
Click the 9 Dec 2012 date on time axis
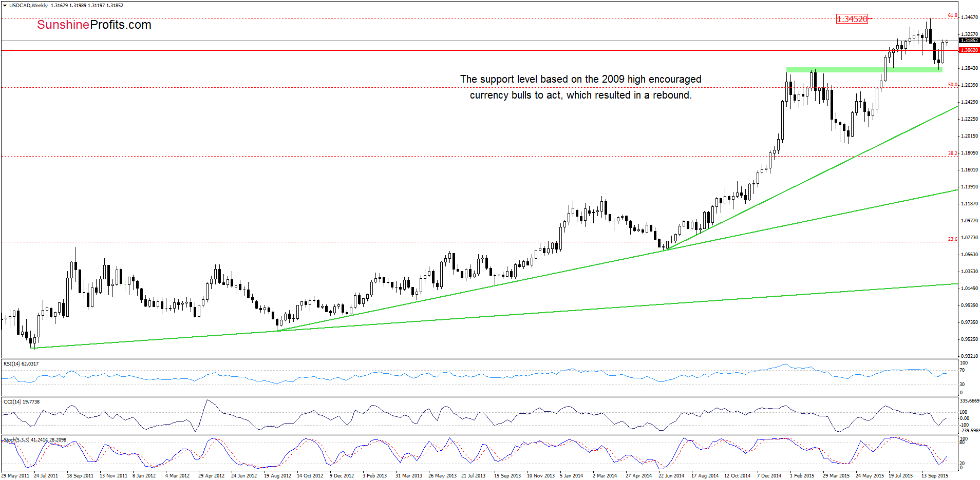tap(342, 475)
